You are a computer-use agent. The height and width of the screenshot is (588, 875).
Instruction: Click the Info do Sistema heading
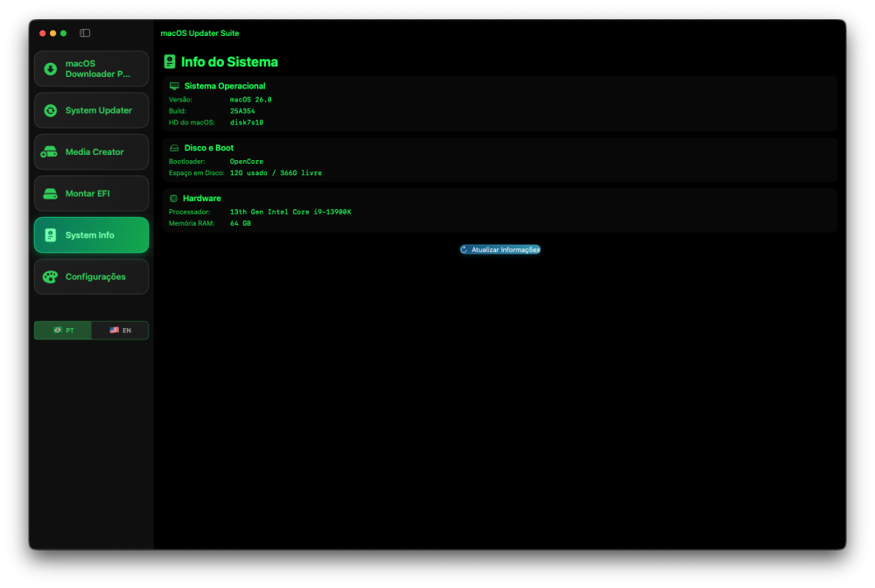[x=229, y=62]
